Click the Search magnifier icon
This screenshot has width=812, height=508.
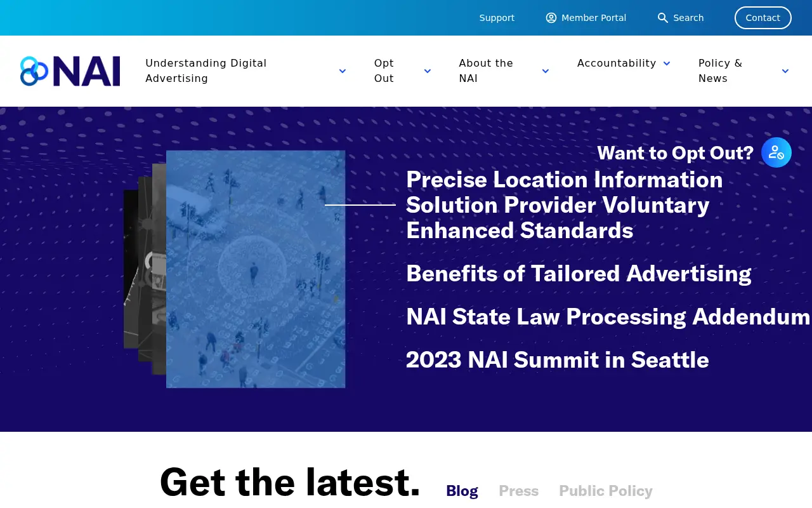(663, 18)
